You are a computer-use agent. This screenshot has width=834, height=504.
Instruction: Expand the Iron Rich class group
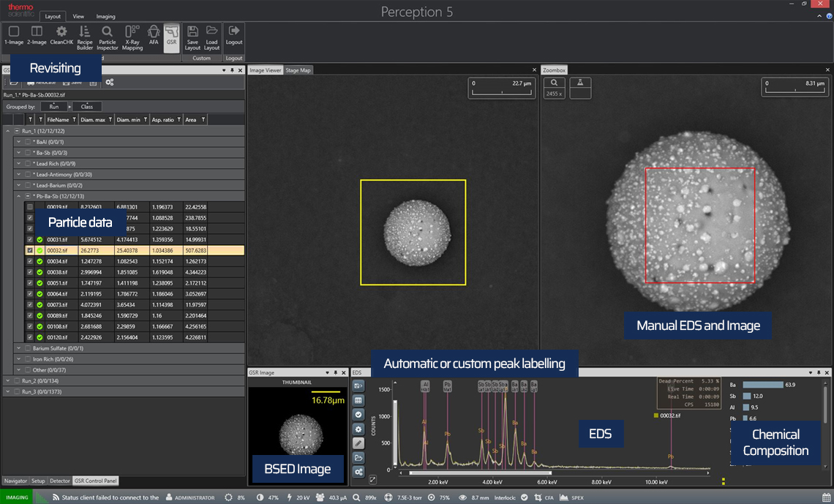(18, 359)
